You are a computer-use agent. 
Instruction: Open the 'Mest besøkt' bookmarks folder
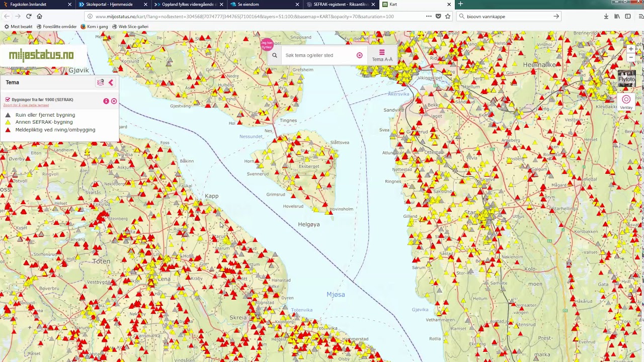coord(18,27)
